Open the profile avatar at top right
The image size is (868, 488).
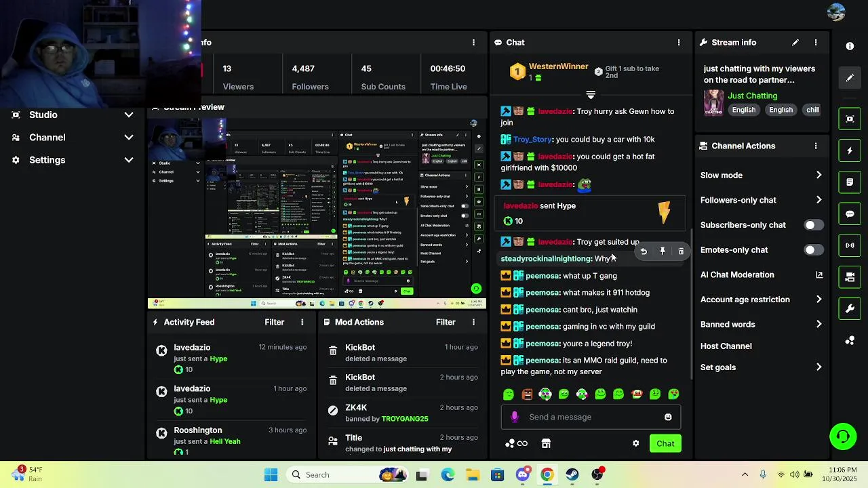(x=836, y=12)
